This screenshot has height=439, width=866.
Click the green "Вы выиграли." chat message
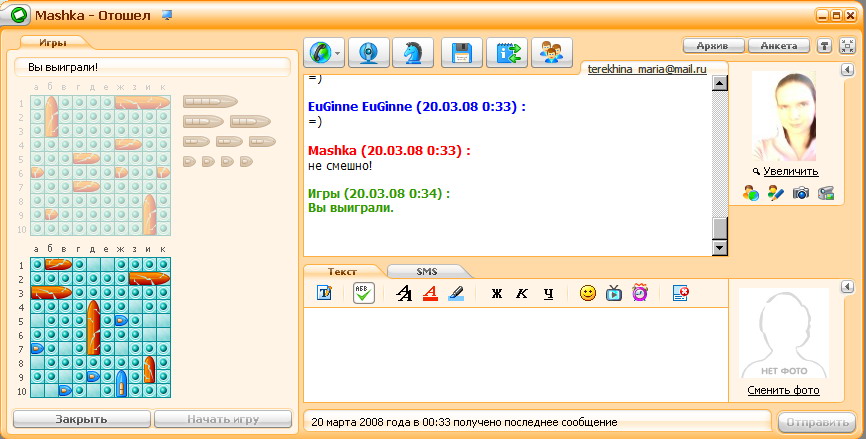pos(351,208)
